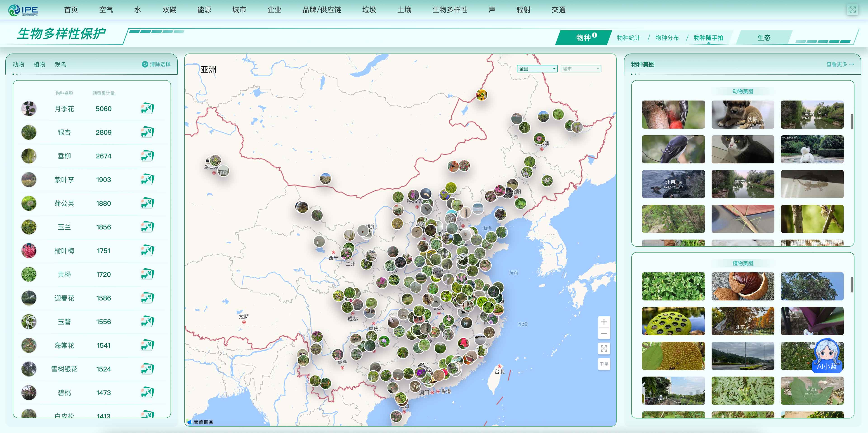This screenshot has height=433, width=868.
Task: Click the 清除选择 button
Action: click(x=156, y=64)
